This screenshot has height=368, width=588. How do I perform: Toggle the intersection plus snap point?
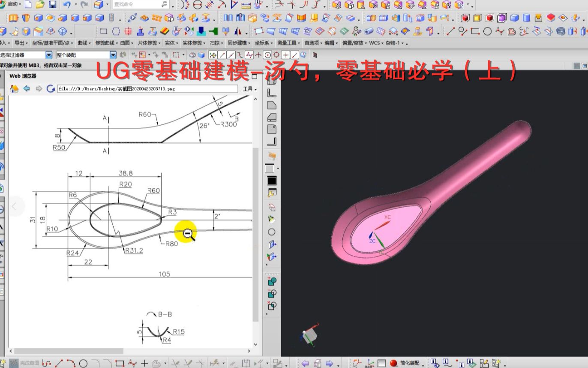285,55
